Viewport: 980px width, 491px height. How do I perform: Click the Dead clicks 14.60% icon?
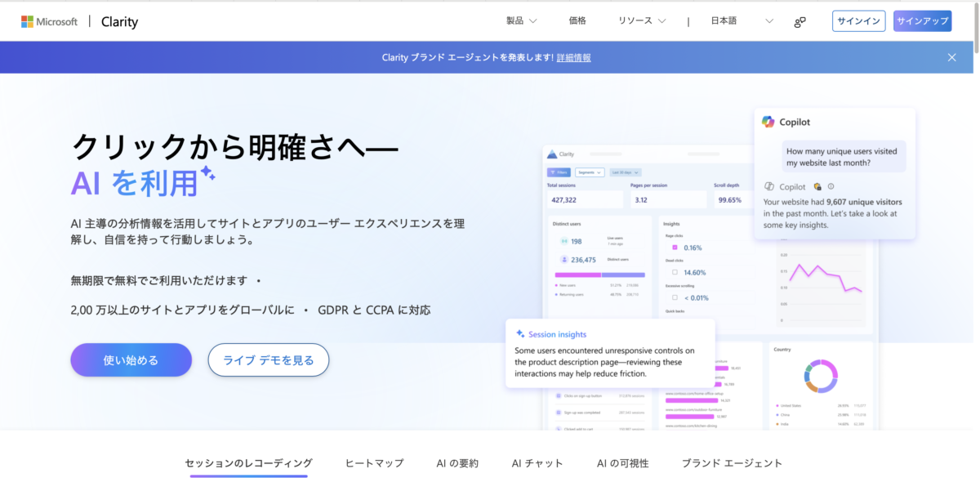675,272
